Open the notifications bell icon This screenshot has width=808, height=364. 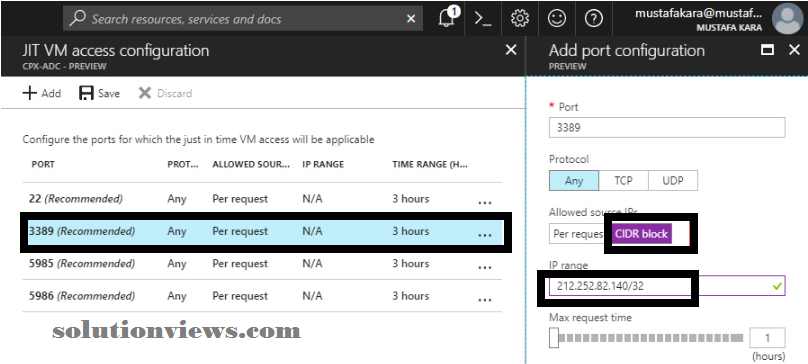[x=447, y=19]
